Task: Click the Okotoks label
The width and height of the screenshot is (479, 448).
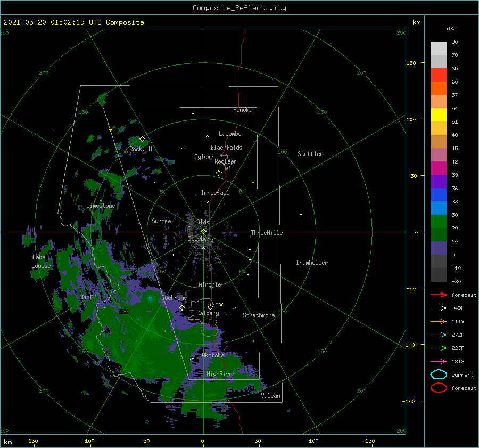Action: pos(213,355)
